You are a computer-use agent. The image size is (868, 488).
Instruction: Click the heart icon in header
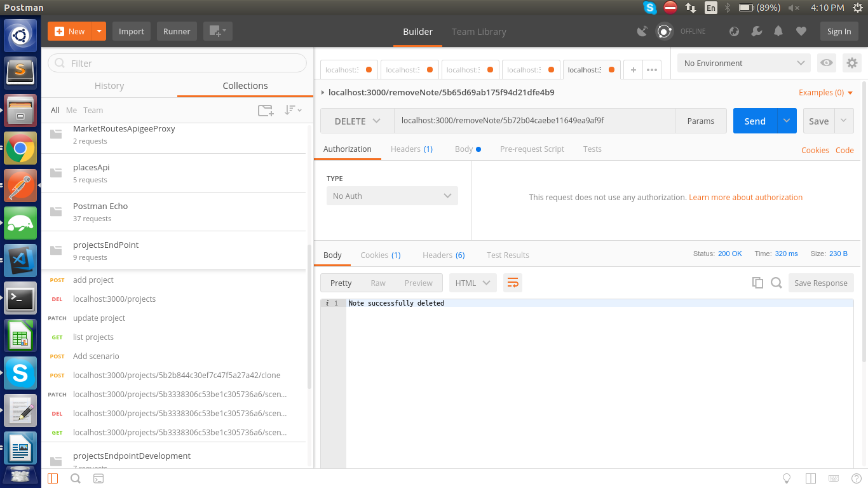801,31
